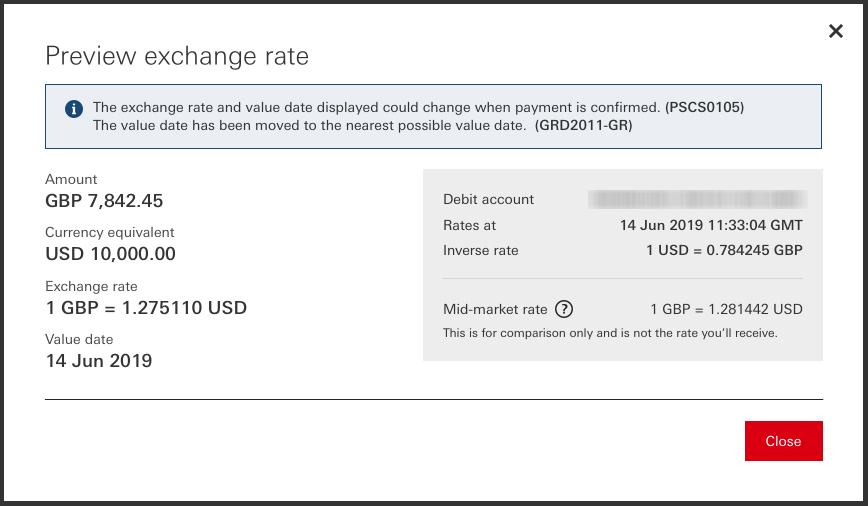This screenshot has width=868, height=506.
Task: Click the GRD2011-GR message code
Action: (584, 125)
